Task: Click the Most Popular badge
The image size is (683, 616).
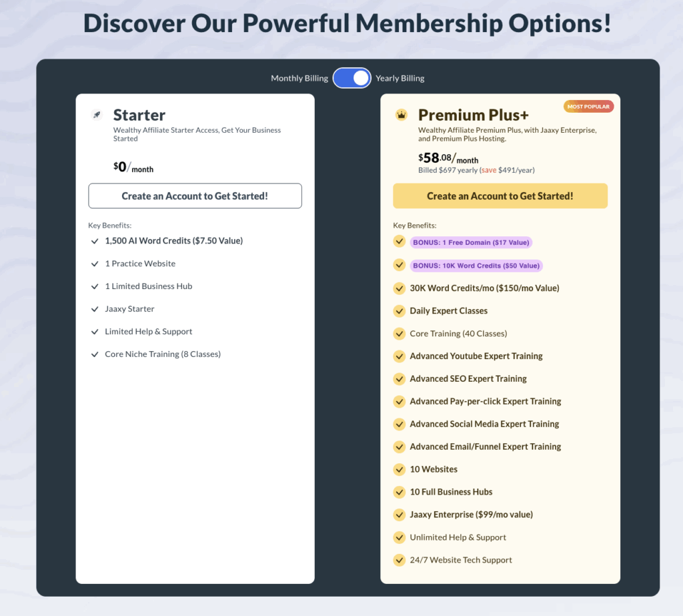Action: pyautogui.click(x=588, y=106)
